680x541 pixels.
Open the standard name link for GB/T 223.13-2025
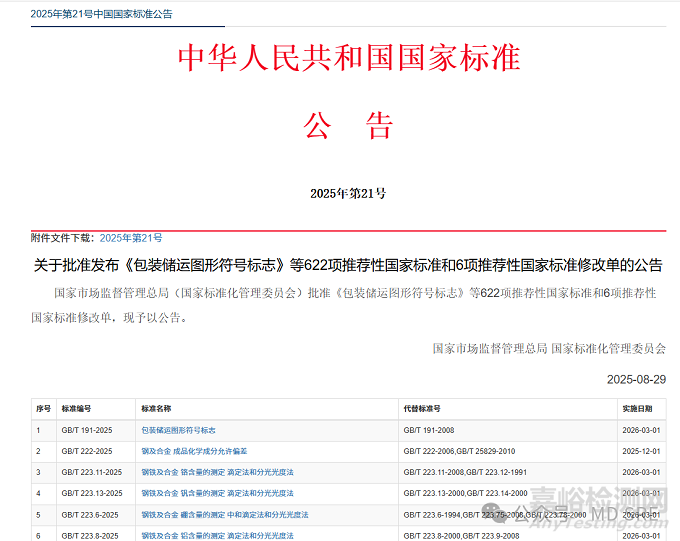(x=217, y=493)
